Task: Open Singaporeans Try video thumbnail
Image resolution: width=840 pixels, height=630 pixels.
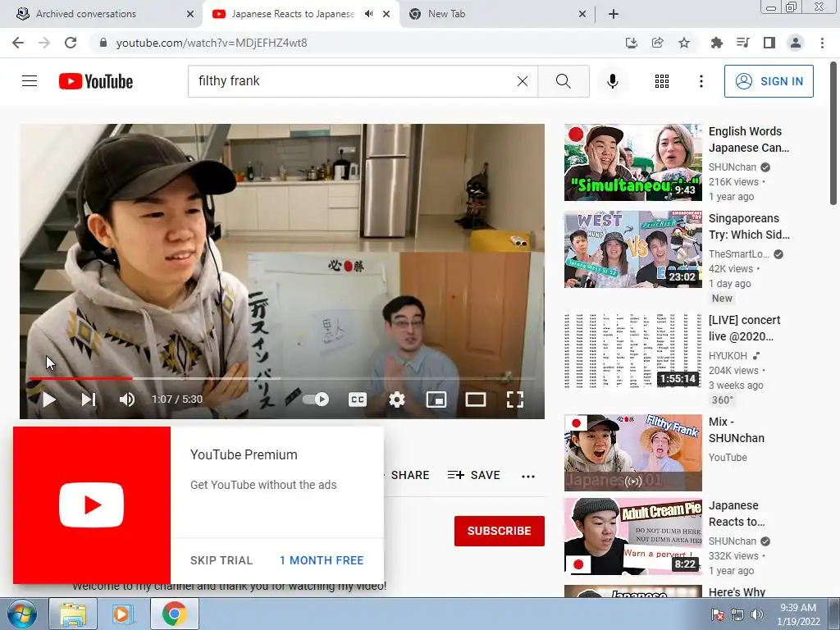Action: click(x=632, y=249)
